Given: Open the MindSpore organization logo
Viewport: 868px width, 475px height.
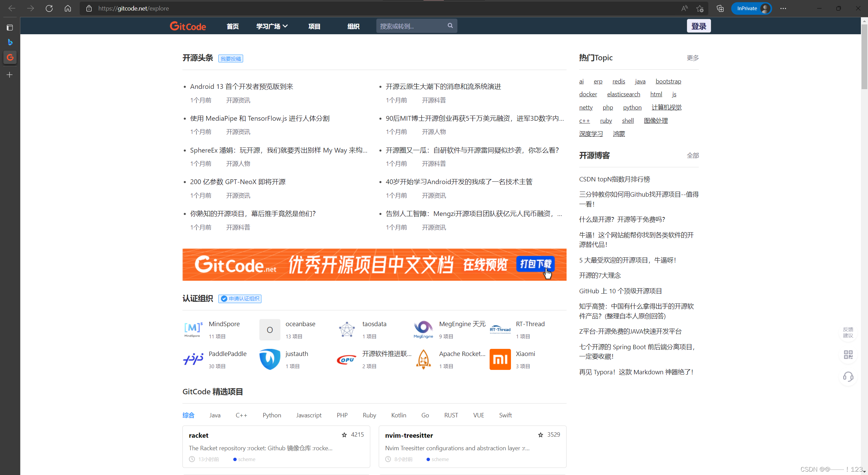Looking at the screenshot, I should (193, 329).
